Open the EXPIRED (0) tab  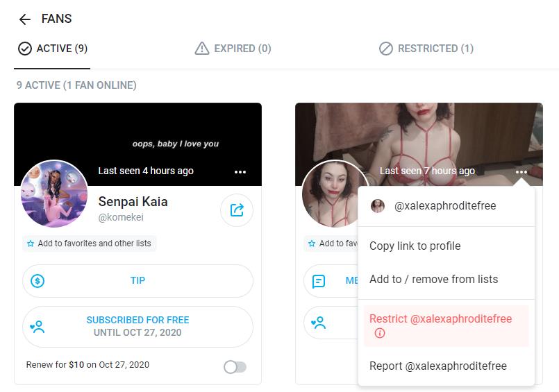click(233, 49)
